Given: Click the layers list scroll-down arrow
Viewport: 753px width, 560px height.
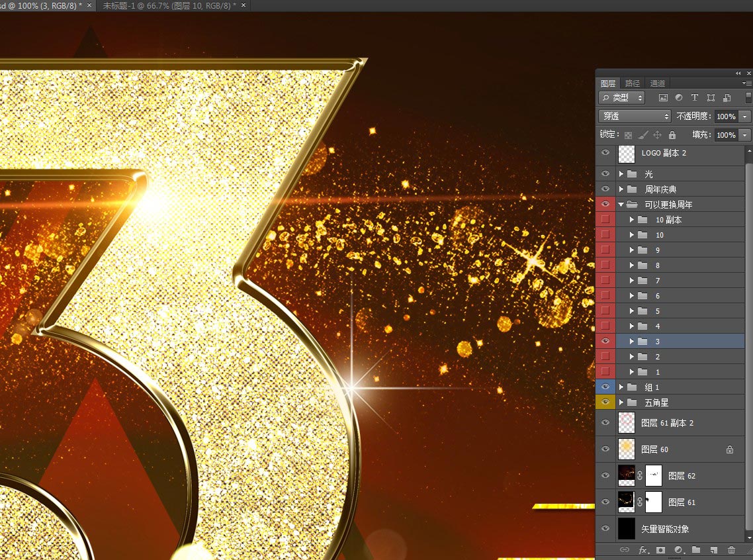Looking at the screenshot, I should 748,539.
